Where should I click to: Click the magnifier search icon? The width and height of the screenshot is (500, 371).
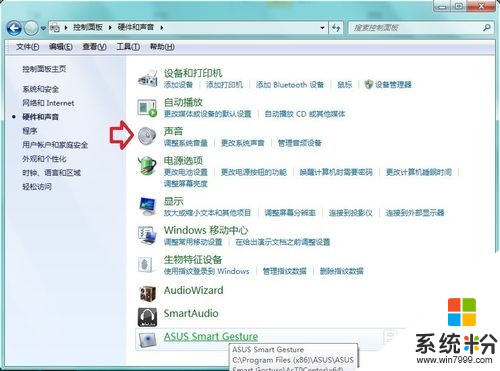click(487, 28)
